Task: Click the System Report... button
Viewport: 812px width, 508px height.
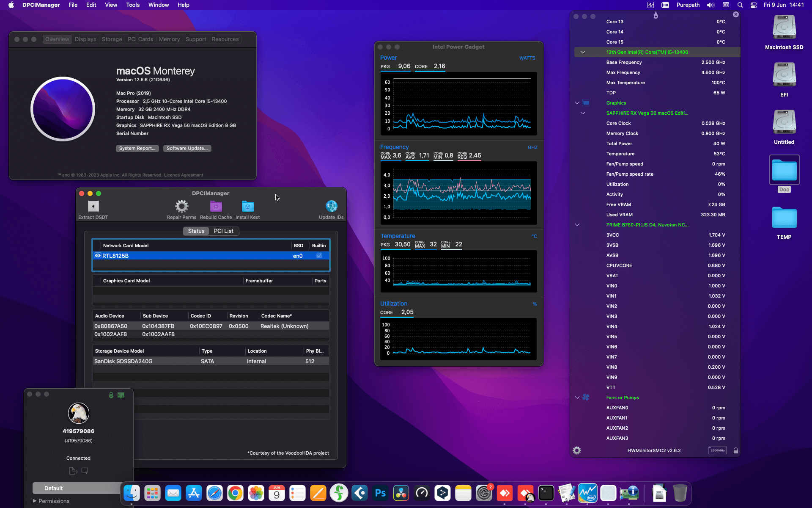Action: point(137,148)
